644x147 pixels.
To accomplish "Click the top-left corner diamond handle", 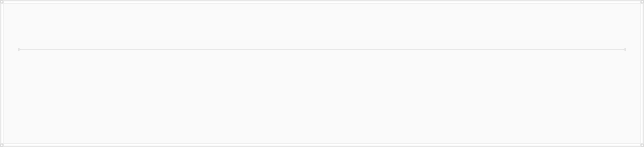I will point(2,2).
